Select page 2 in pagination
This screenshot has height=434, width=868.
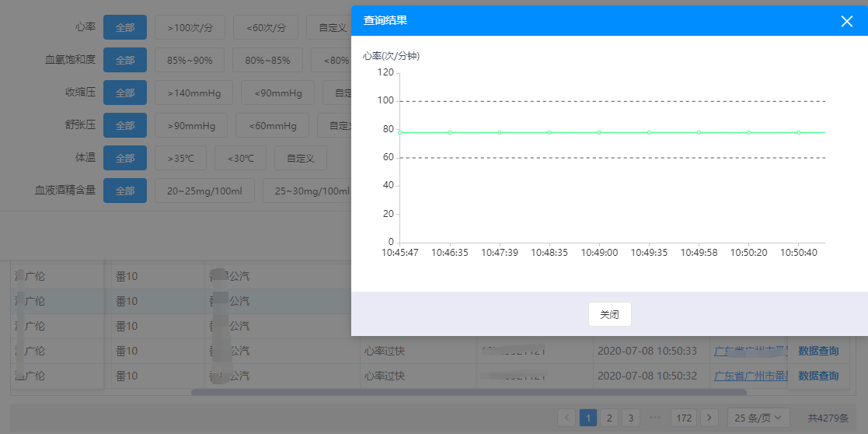point(609,418)
